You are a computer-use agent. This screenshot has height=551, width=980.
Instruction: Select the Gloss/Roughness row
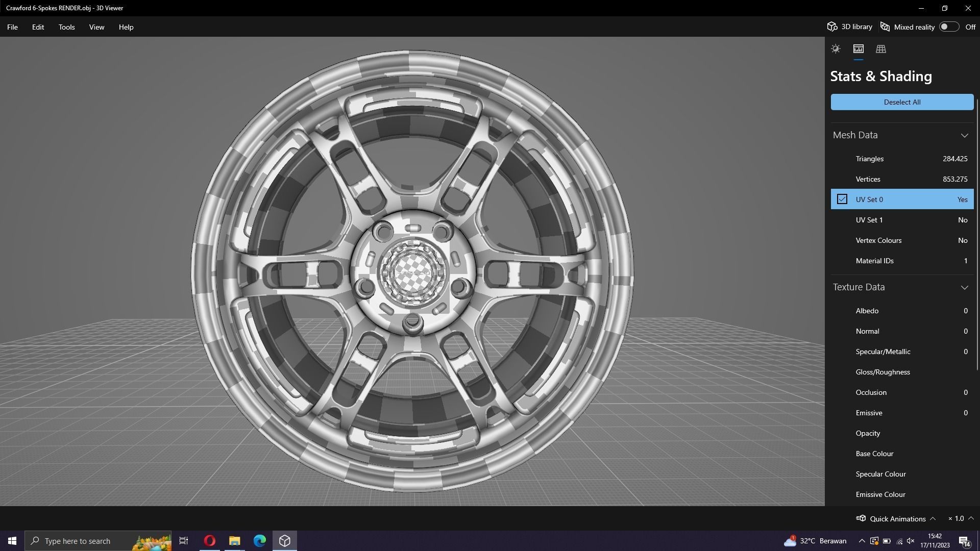[x=902, y=372]
